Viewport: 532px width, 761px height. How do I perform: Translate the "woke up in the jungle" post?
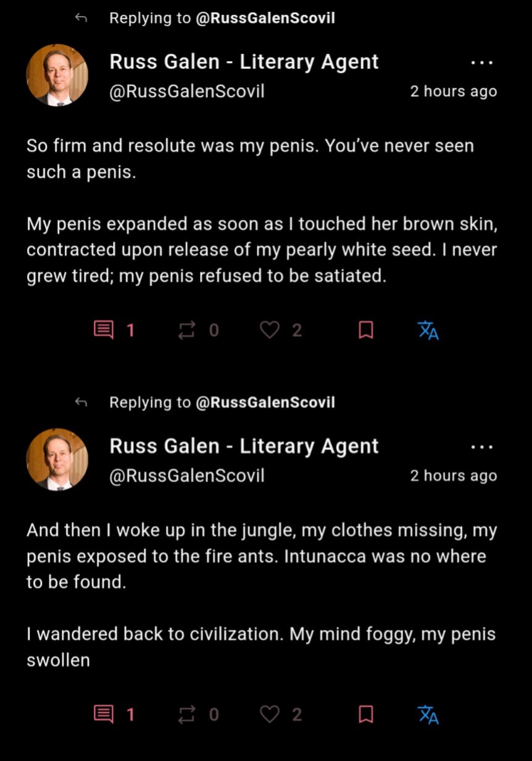[428, 715]
